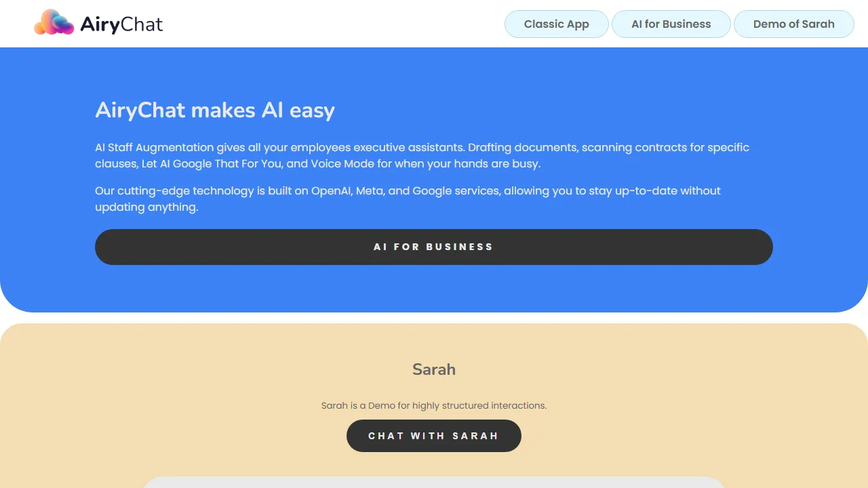Start a chat with Sarah
Image resolution: width=868 pixels, height=488 pixels.
434,436
